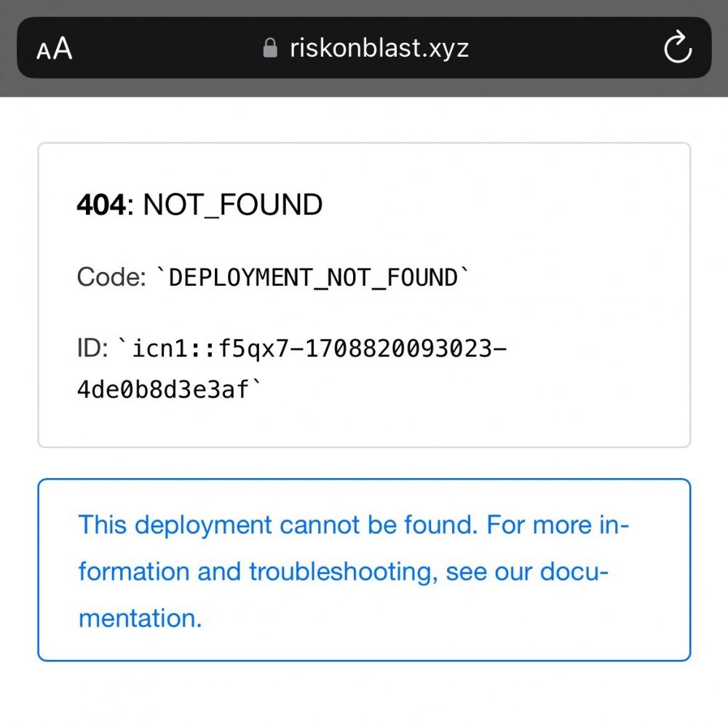Click blank page area below message
Viewport: 728px width, 724px height.
pyautogui.click(x=364, y=694)
